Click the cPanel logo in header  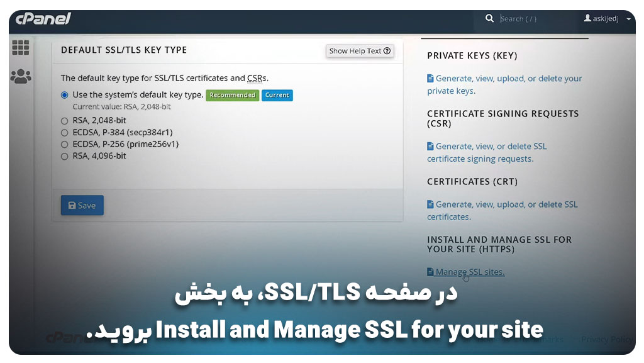(x=43, y=19)
